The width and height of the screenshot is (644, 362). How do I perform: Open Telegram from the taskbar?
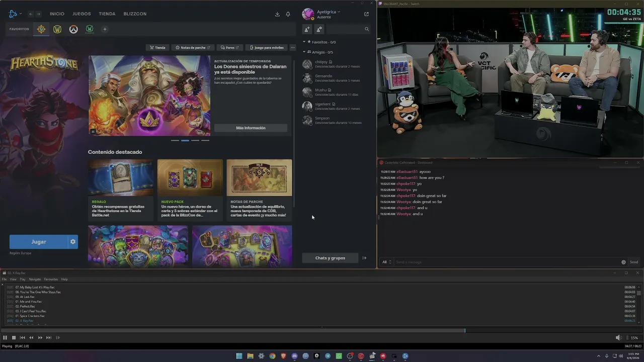tap(328, 356)
